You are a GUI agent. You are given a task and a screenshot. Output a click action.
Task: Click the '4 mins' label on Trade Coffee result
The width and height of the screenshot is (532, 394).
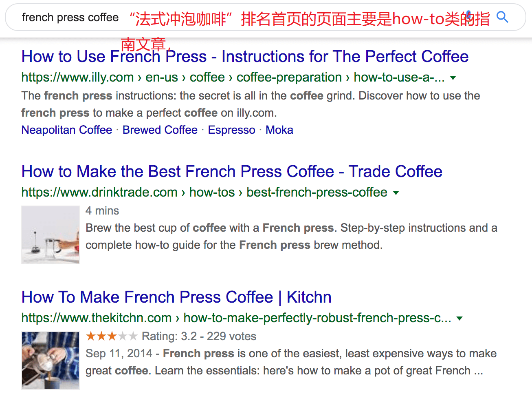[102, 210]
